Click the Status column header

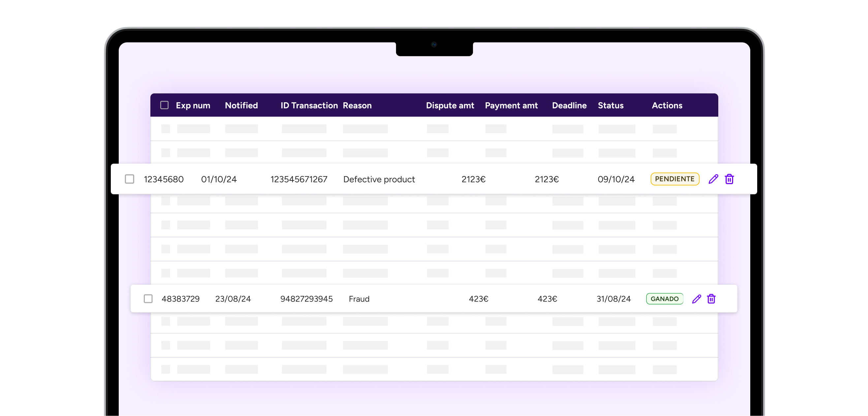pyautogui.click(x=610, y=106)
